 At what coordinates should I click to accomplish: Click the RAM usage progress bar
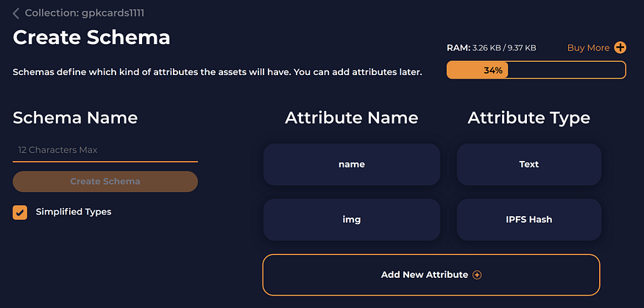coord(537,70)
